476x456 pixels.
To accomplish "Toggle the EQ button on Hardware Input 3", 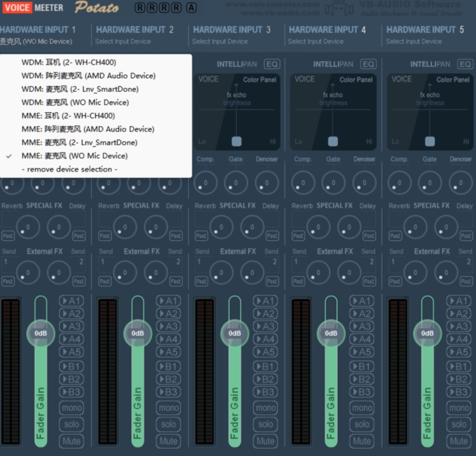I will pos(272,64).
